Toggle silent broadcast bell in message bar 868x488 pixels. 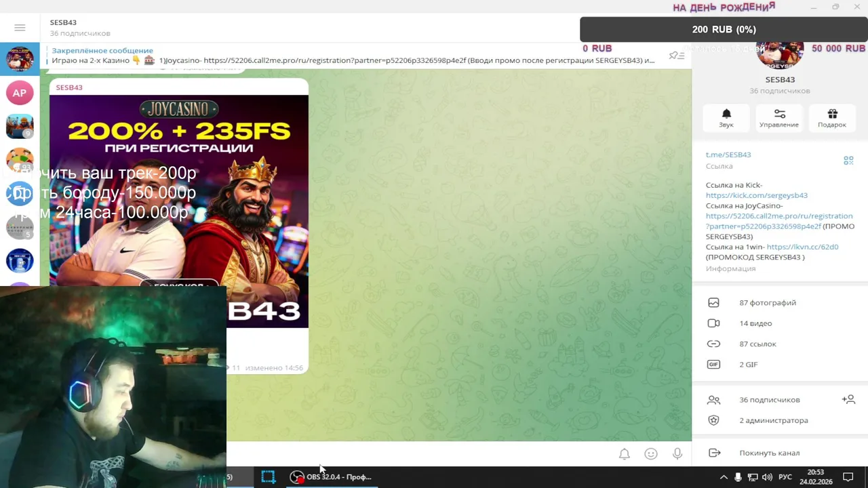(x=625, y=454)
